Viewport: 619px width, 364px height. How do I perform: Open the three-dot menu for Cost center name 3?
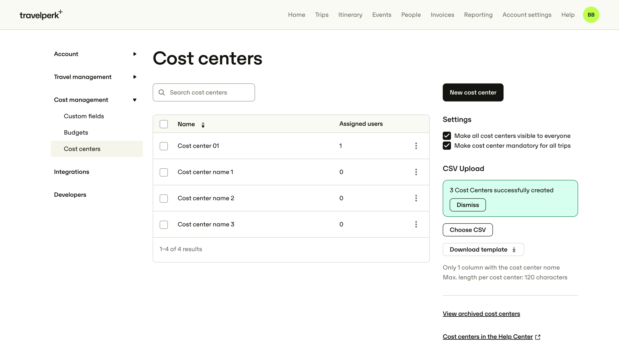pos(416,224)
